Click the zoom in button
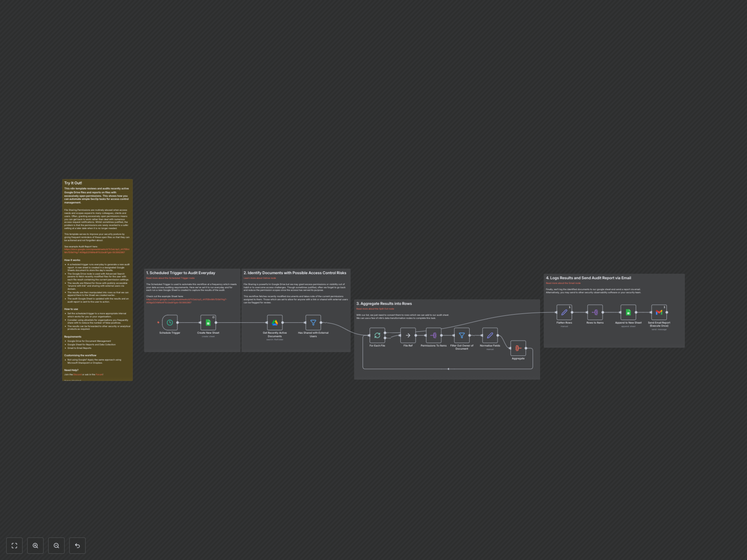Viewport: 747px width, 560px height. pyautogui.click(x=35, y=545)
